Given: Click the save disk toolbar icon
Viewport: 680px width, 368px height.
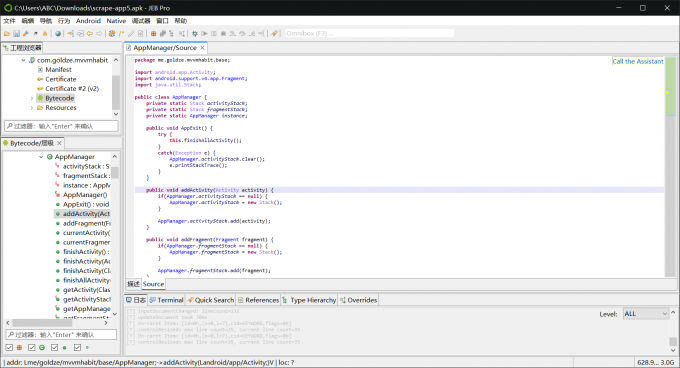Looking at the screenshot, I should pyautogui.click(x=16, y=33).
